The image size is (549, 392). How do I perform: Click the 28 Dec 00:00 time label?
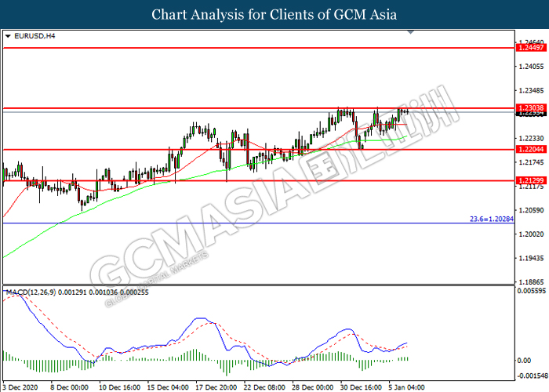pos(313,387)
